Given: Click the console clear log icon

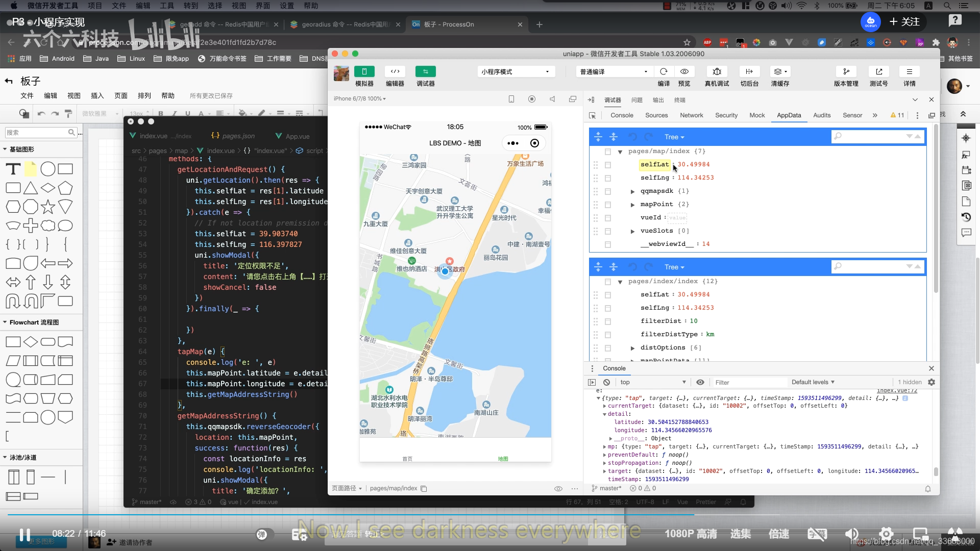Looking at the screenshot, I should click(x=606, y=382).
